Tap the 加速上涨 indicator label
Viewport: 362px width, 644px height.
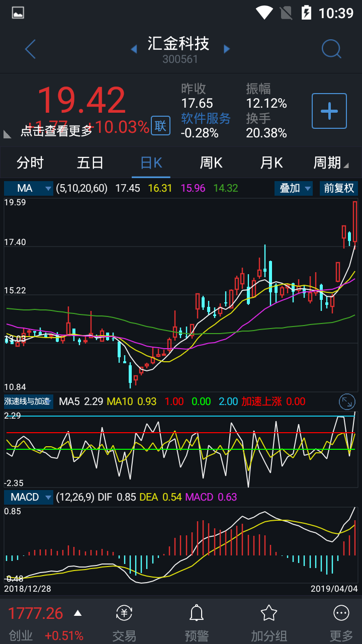(261, 401)
